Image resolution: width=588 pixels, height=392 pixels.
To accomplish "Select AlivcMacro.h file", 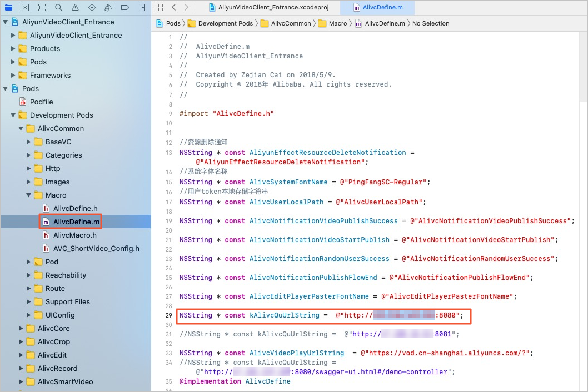I will 76,235.
